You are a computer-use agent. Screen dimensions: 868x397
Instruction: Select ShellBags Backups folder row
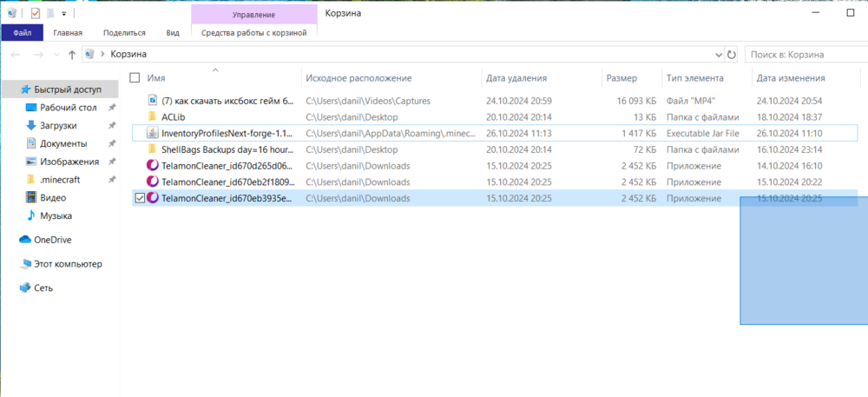(495, 149)
